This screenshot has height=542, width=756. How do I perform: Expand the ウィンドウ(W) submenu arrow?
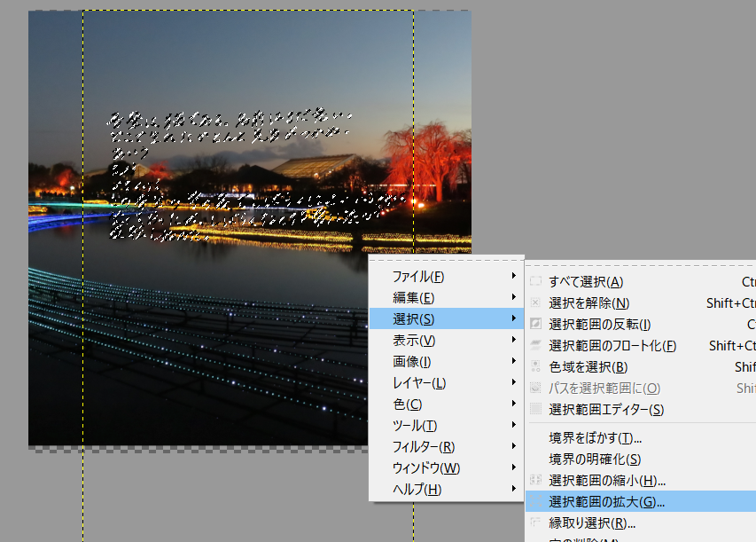pos(514,467)
